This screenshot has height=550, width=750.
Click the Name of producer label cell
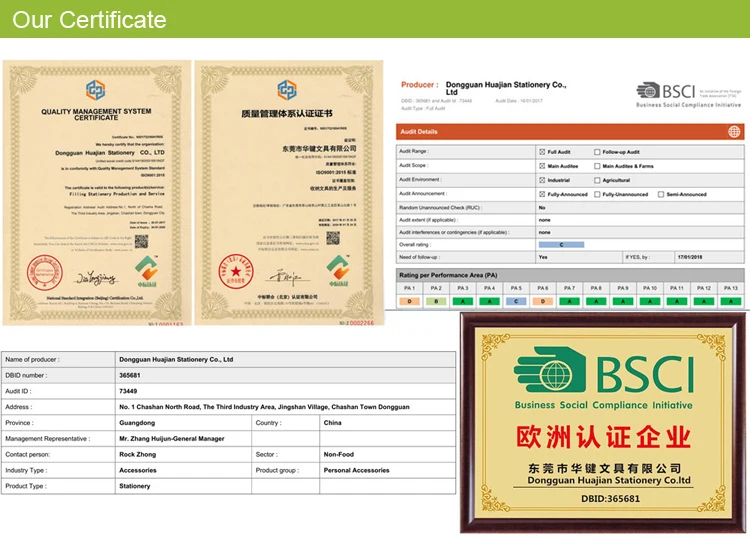coord(58,360)
